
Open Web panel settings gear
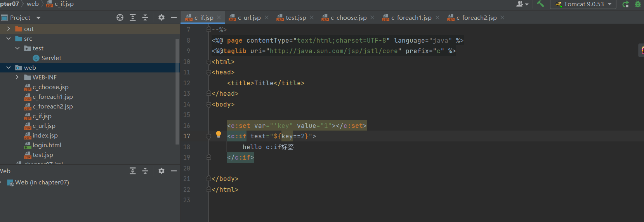[161, 171]
